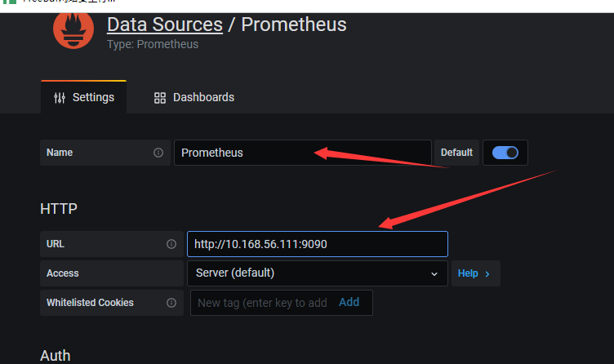Open the Access dropdown showing Server (default)

coord(318,273)
